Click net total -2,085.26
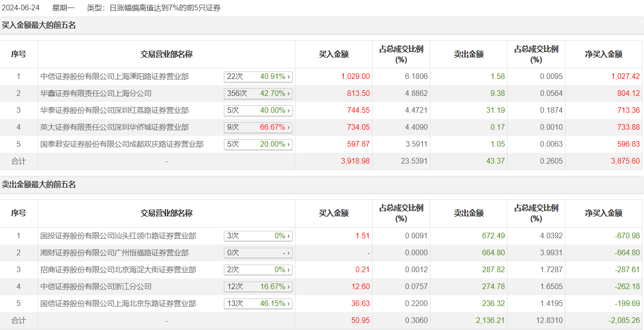Image resolution: width=644 pixels, height=330 pixels. coord(625,321)
